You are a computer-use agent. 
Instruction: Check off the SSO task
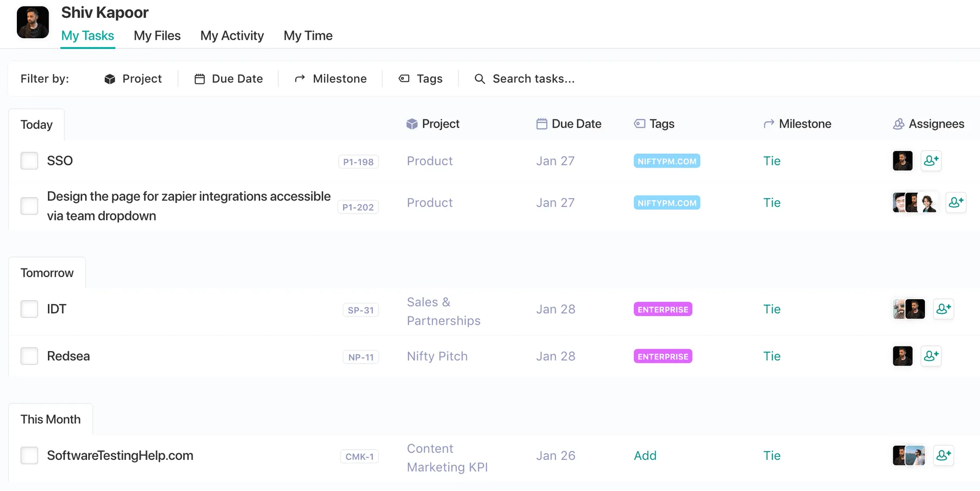click(x=29, y=161)
